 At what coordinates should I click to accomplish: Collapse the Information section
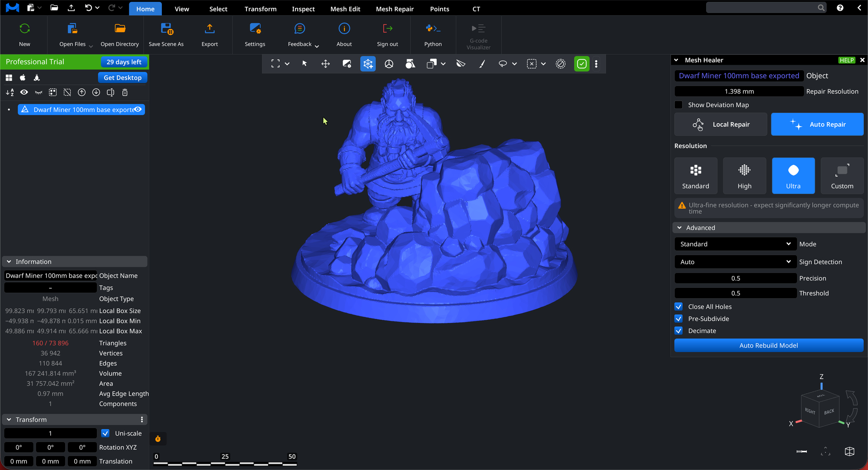(x=9, y=262)
